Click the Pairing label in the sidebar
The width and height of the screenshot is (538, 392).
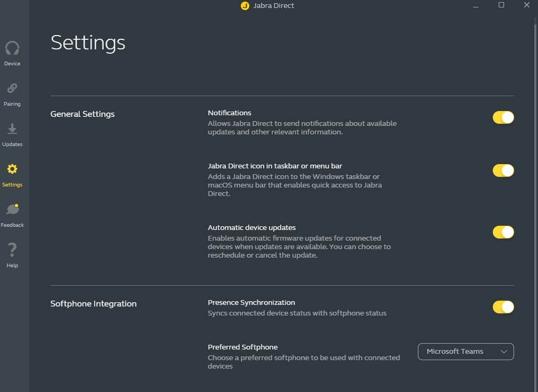point(12,104)
